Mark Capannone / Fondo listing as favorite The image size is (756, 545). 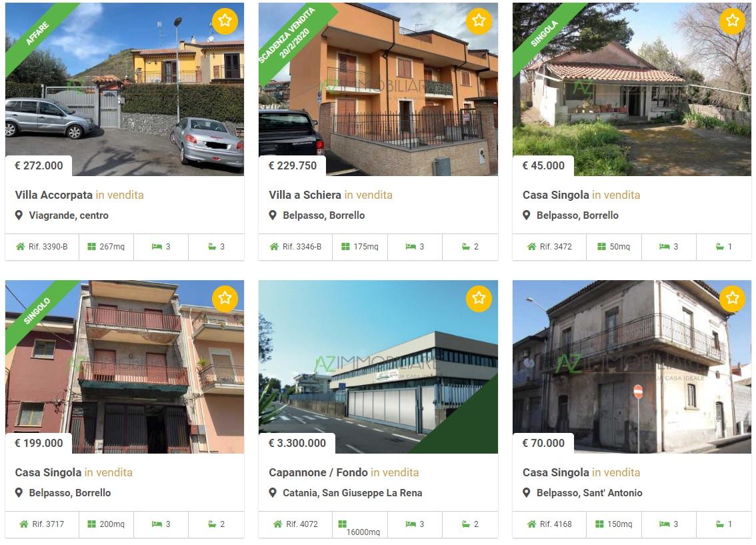pyautogui.click(x=479, y=298)
